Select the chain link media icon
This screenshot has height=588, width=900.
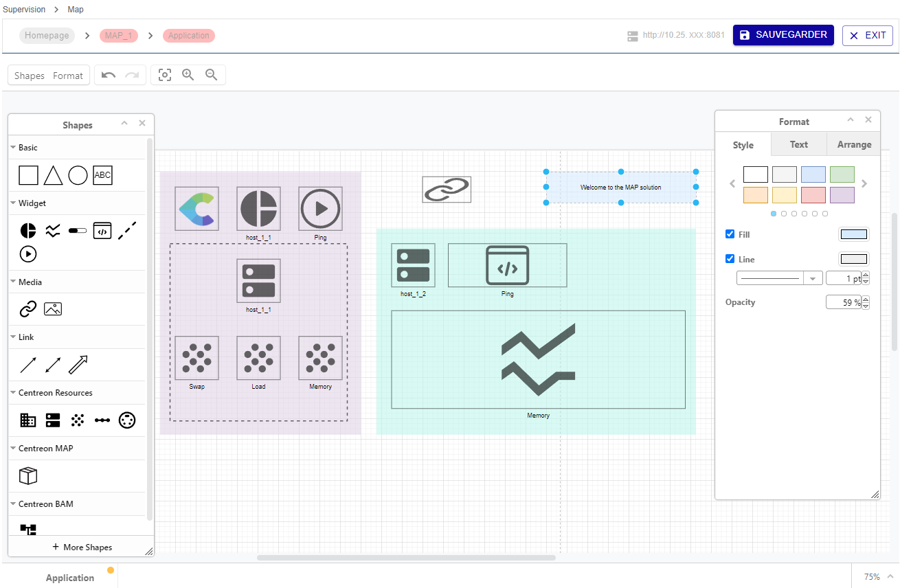28,309
